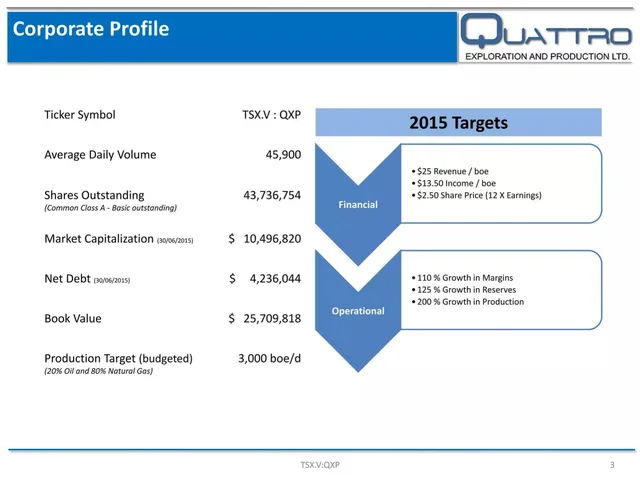Select the 4,236,044 net debt value
The height and width of the screenshot is (480, 640).
click(x=275, y=279)
